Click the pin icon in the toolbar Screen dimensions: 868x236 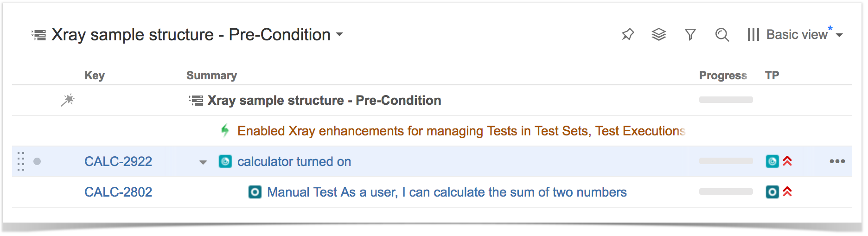coord(628,34)
